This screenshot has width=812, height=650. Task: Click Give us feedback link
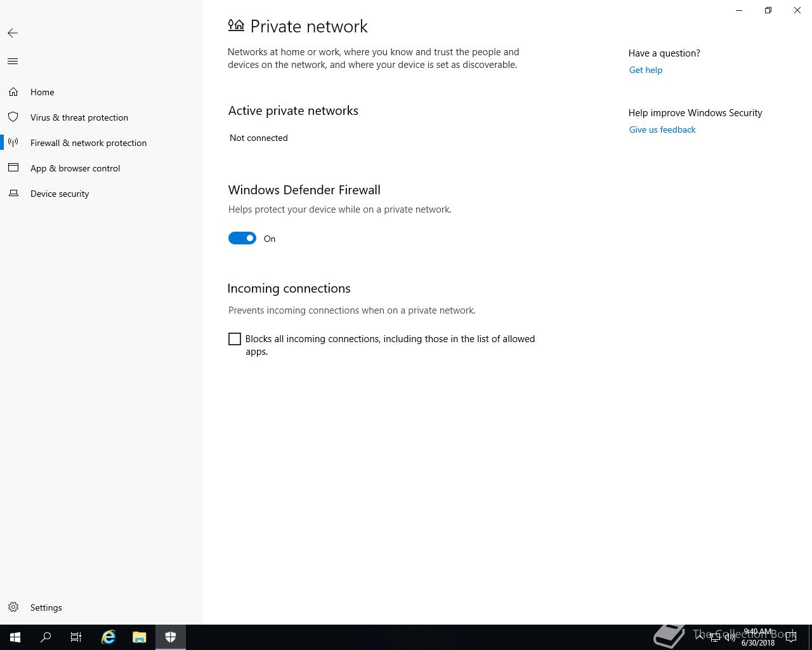click(662, 129)
